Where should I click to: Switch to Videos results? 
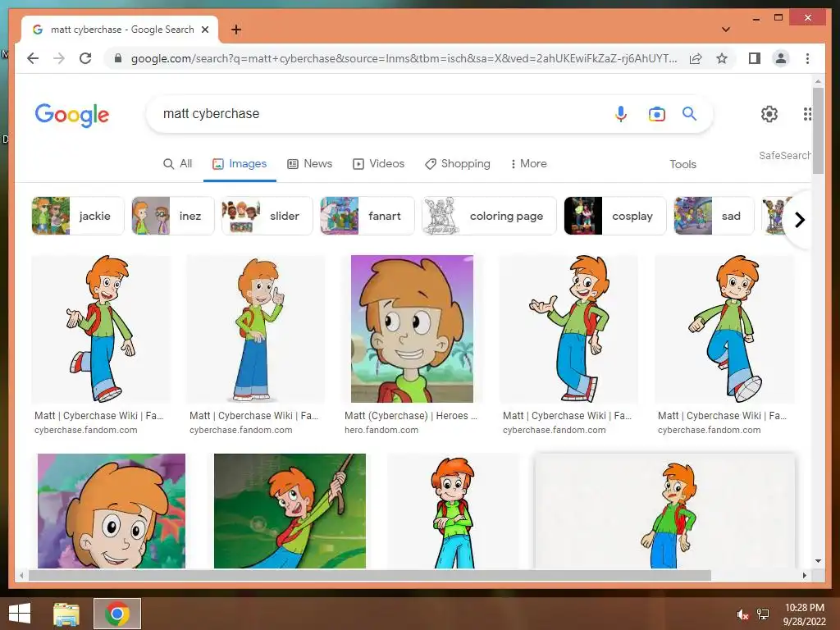tap(378, 164)
